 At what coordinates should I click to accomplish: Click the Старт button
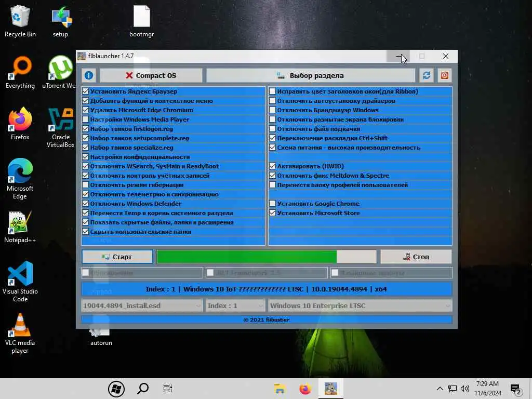(117, 257)
